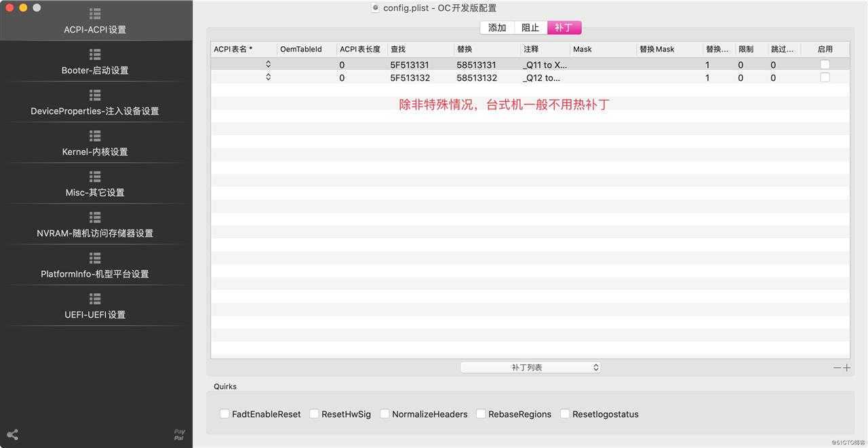Click the Mask cell of the 5F513131 row
The image size is (868, 448).
click(x=602, y=65)
